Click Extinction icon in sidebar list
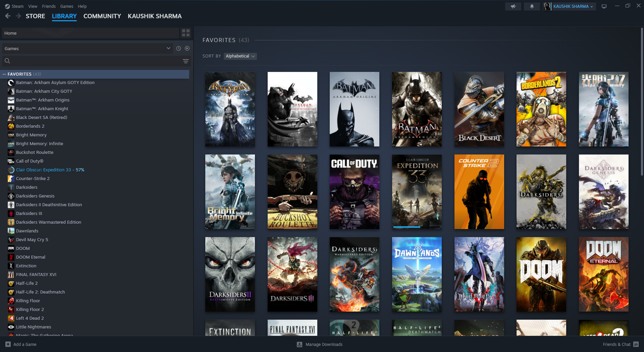The height and width of the screenshot is (352, 644). (x=11, y=266)
